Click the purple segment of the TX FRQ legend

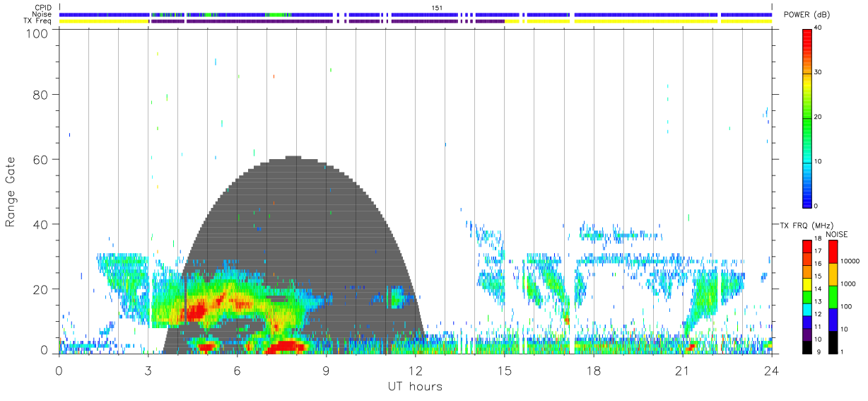pyautogui.click(x=808, y=335)
